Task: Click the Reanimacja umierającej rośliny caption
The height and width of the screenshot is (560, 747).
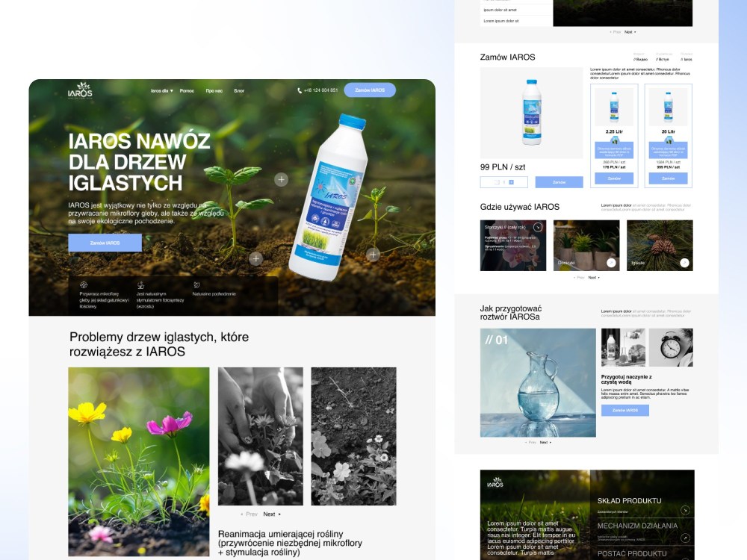Action: [x=290, y=543]
